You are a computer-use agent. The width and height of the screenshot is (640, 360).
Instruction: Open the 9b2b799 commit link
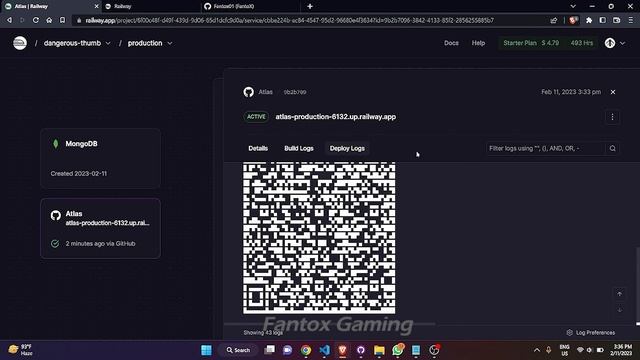[295, 92]
